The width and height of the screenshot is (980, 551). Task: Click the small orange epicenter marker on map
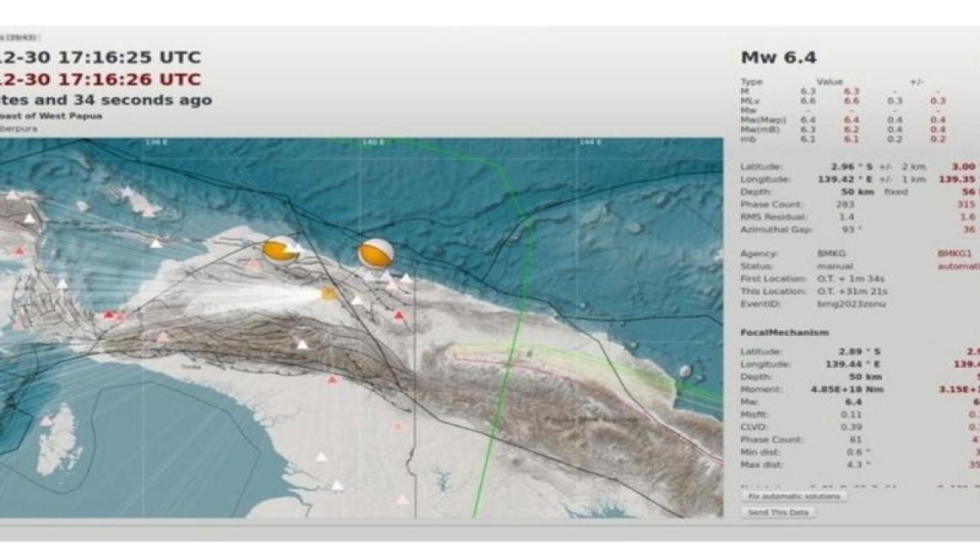tap(328, 292)
